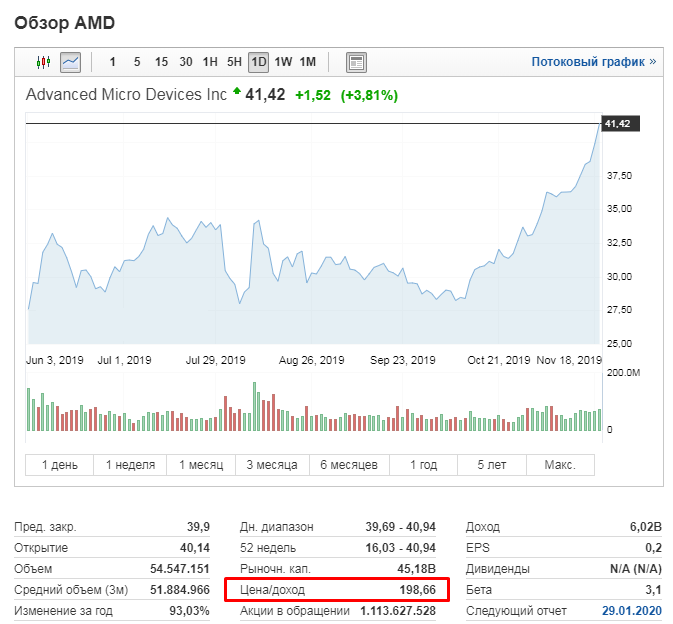Choose the 1M interval

(x=308, y=62)
